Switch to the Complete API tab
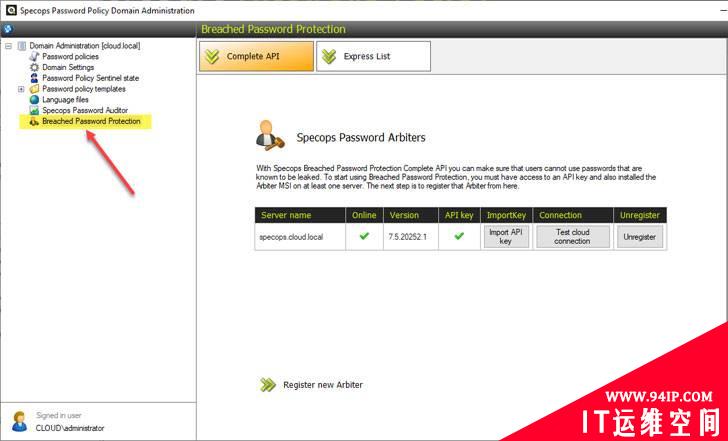 tap(256, 56)
